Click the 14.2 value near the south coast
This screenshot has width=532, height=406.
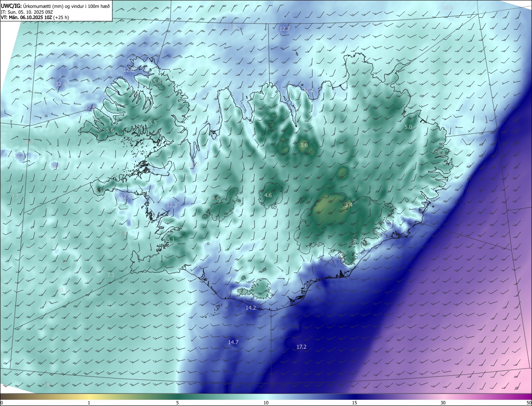tap(251, 308)
